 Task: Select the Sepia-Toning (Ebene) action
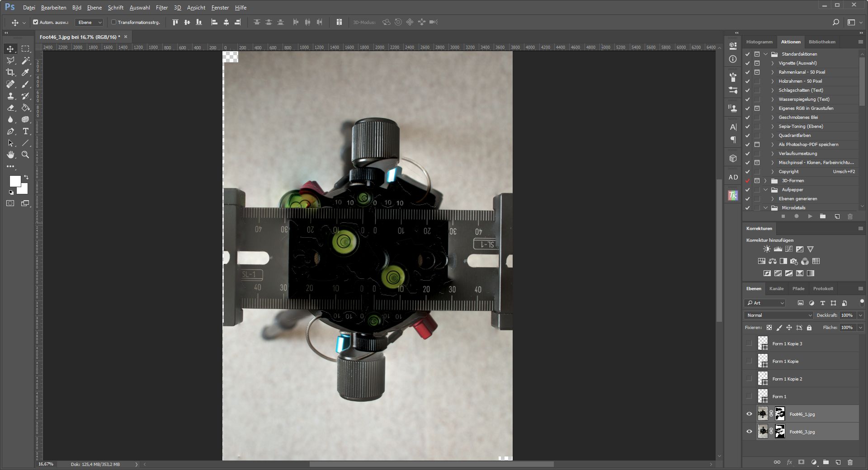[801, 127]
